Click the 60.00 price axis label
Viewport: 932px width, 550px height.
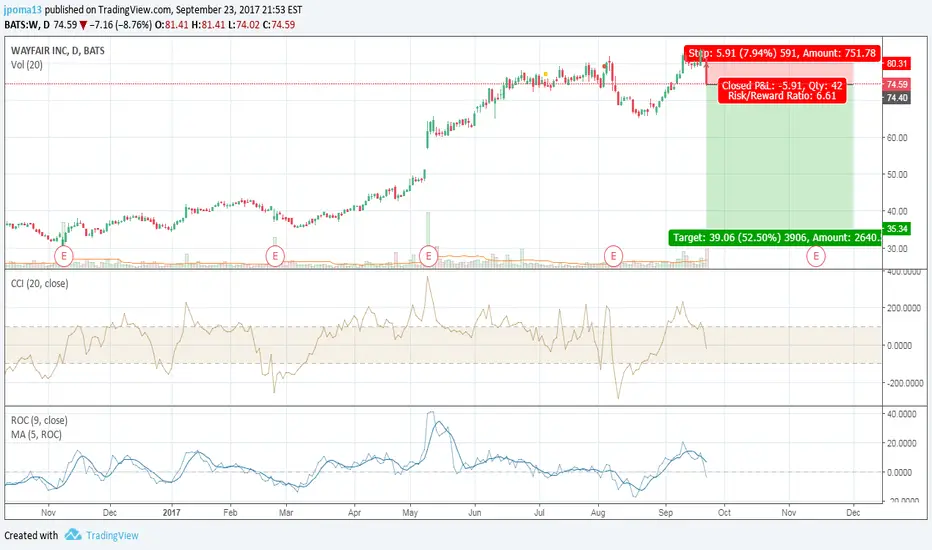pyautogui.click(x=897, y=137)
